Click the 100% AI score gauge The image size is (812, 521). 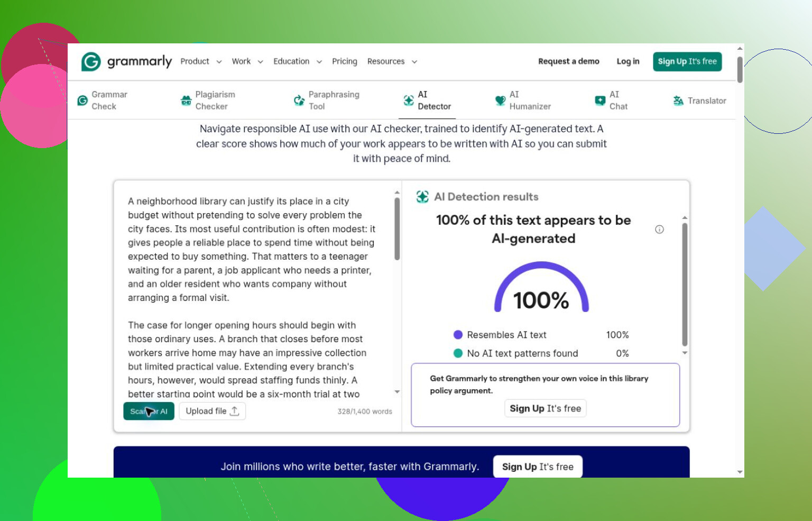click(x=541, y=287)
